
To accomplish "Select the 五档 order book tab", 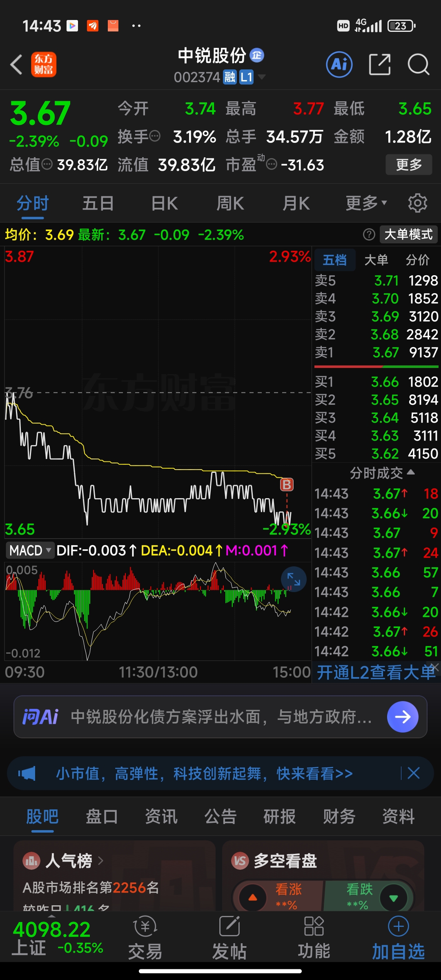I will [335, 260].
